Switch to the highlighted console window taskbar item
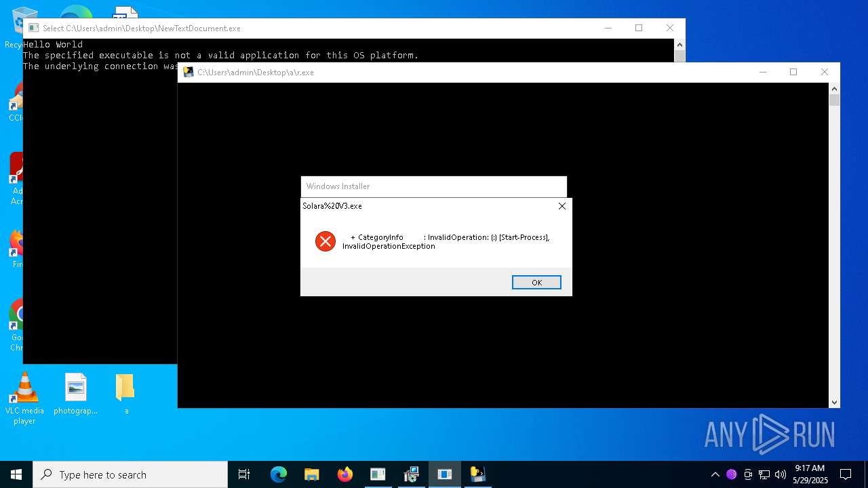 (x=444, y=474)
